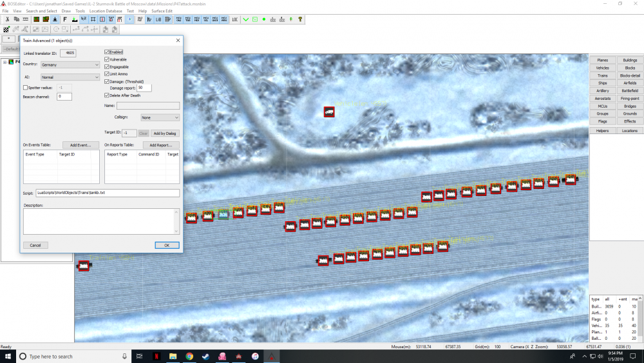Open Steam from the Windows taskbar

[x=206, y=356]
